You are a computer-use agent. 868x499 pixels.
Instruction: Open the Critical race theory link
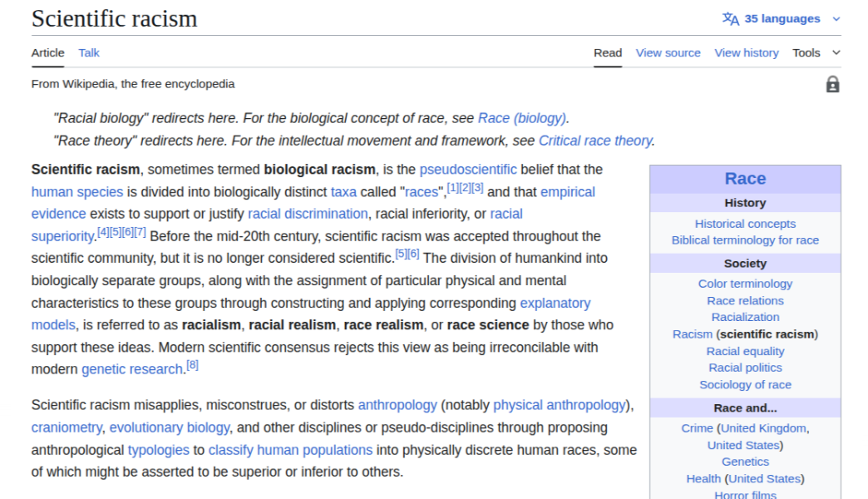pyautogui.click(x=594, y=141)
